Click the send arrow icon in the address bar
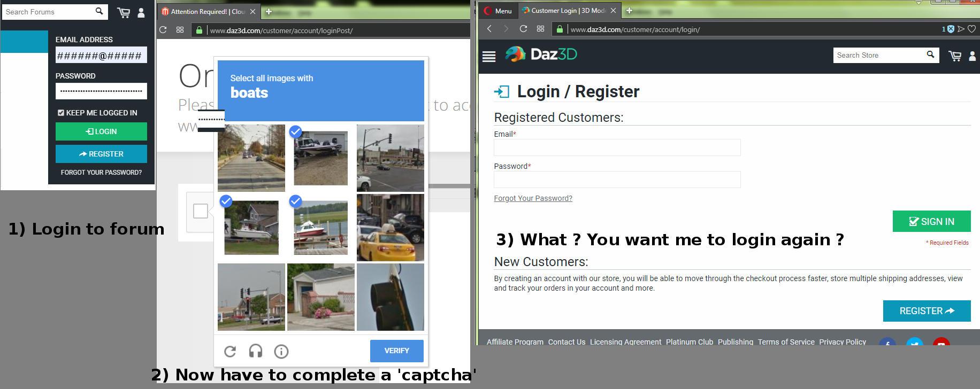980x389 pixels. coord(961,29)
